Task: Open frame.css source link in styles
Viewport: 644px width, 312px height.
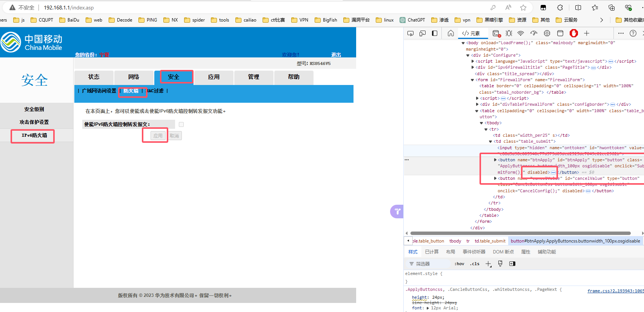Action: coord(616,291)
